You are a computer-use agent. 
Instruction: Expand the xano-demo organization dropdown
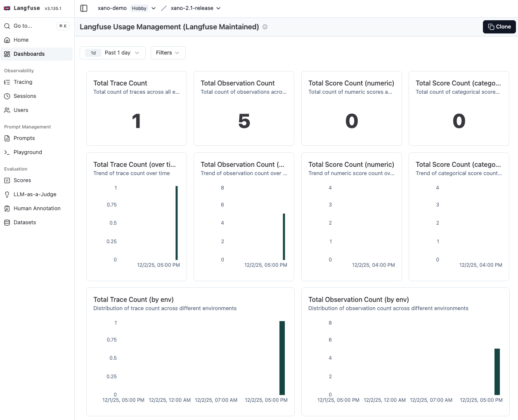click(154, 8)
